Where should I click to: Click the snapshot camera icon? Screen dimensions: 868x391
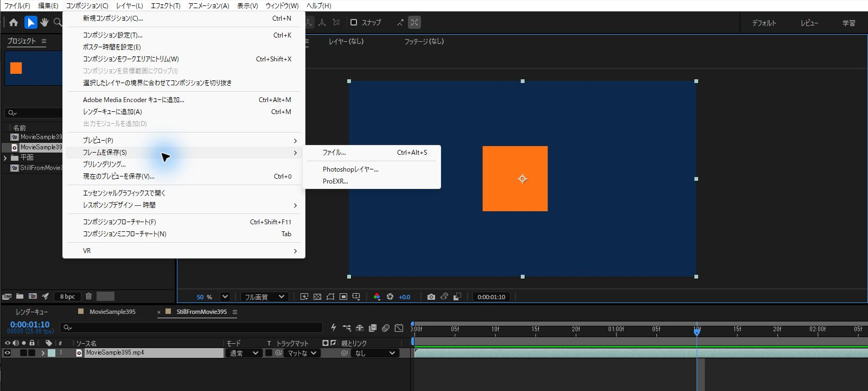(431, 297)
